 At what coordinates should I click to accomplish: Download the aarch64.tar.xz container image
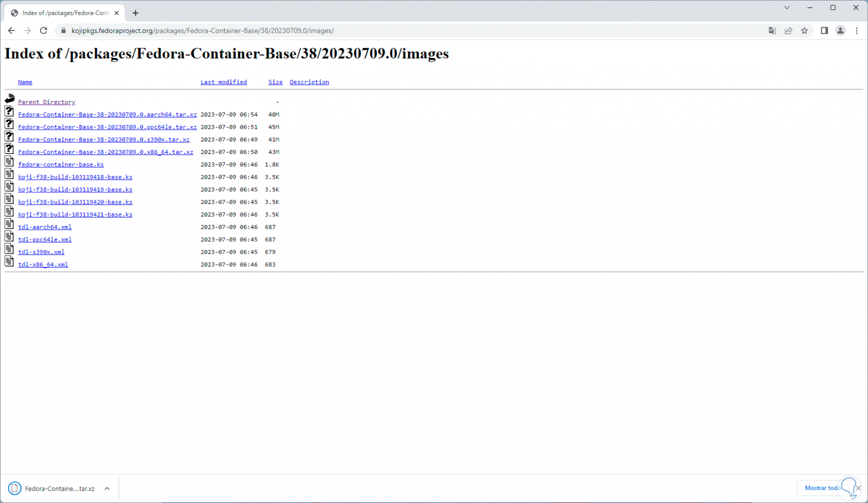(x=107, y=115)
